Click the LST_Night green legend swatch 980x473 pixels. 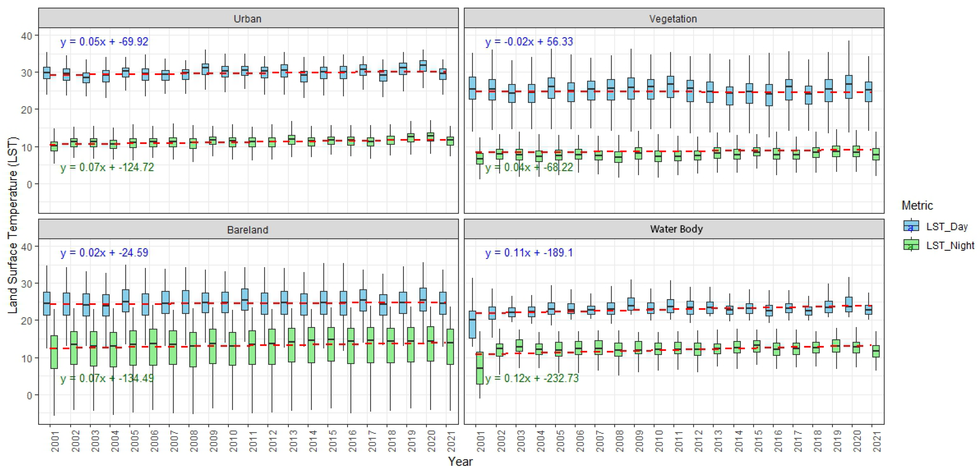[911, 245]
